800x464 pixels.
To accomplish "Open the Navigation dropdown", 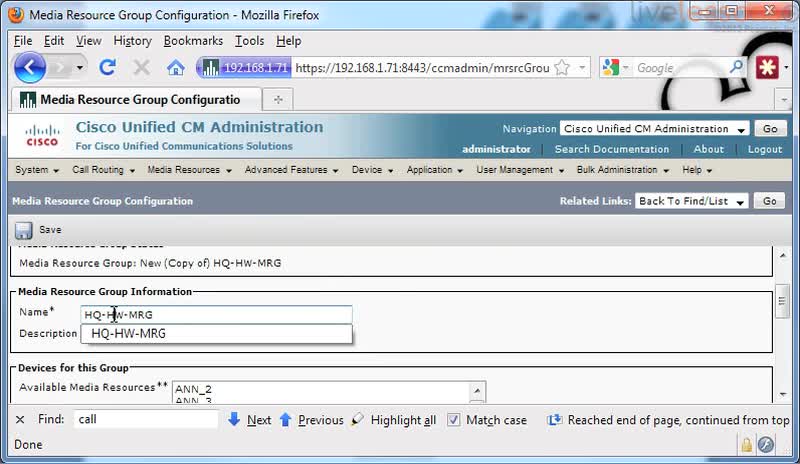I will click(x=655, y=129).
